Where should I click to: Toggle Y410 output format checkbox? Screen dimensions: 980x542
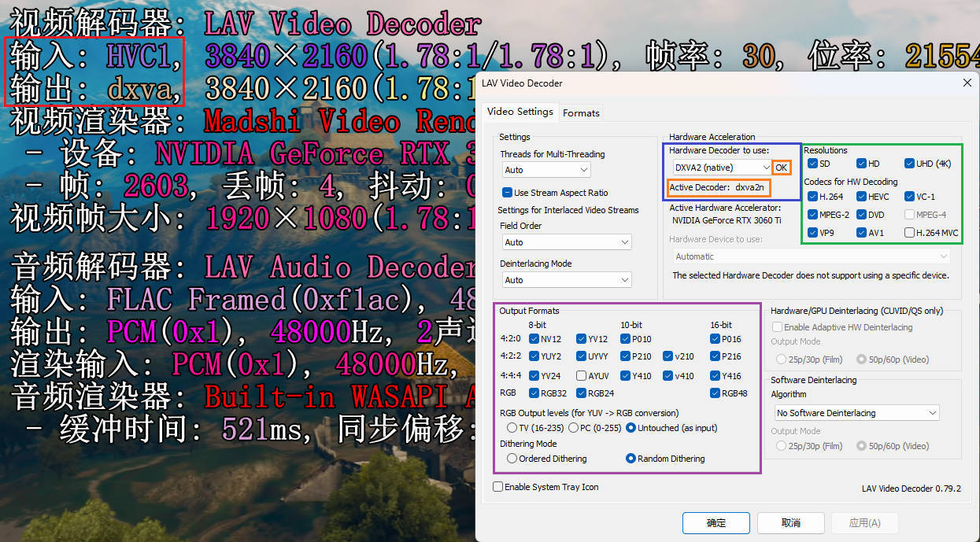point(625,376)
